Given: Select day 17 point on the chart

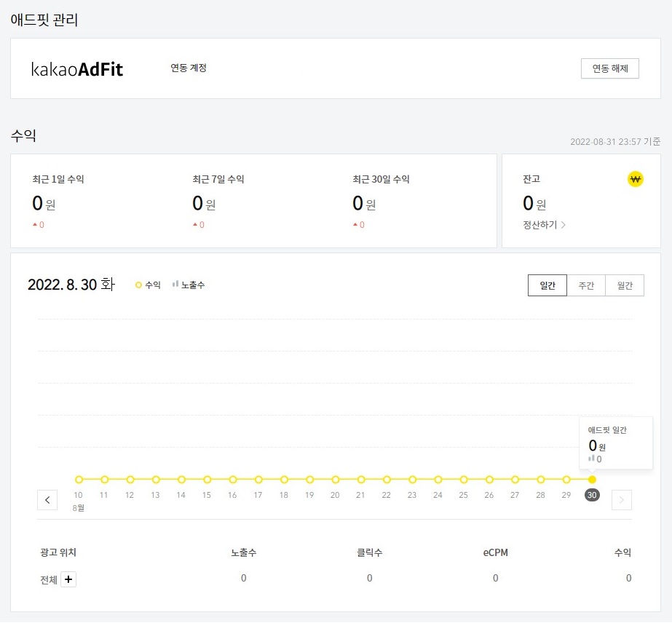Looking at the screenshot, I should point(258,480).
